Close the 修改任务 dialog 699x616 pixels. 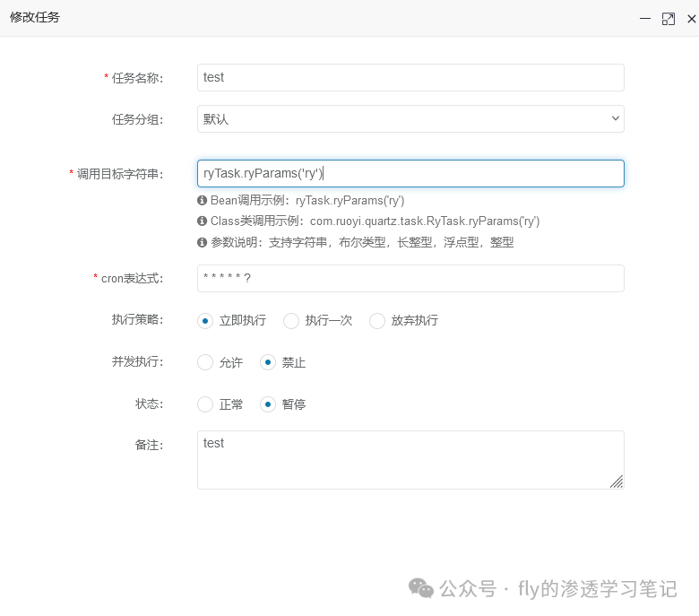click(x=692, y=19)
